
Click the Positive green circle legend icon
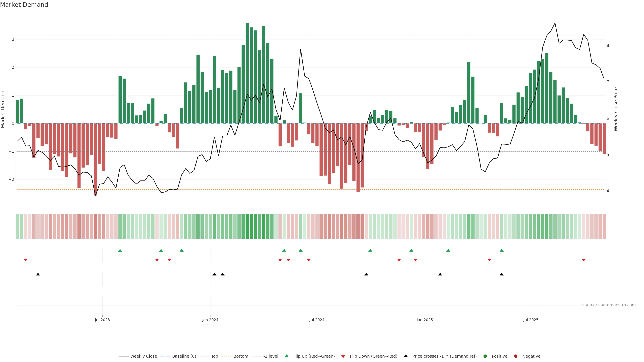click(x=485, y=356)
